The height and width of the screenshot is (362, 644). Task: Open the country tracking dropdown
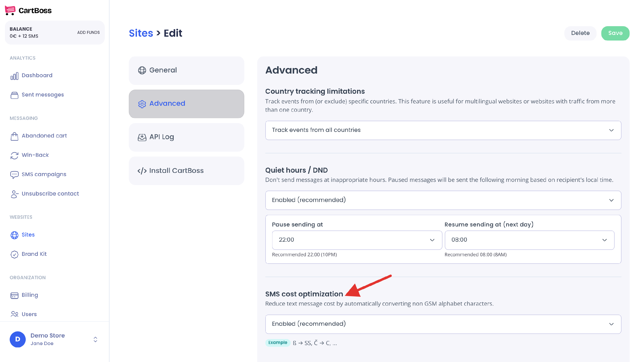point(443,130)
